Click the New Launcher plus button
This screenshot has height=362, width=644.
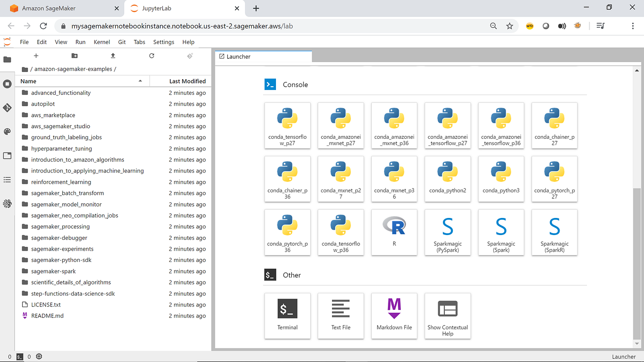click(36, 55)
